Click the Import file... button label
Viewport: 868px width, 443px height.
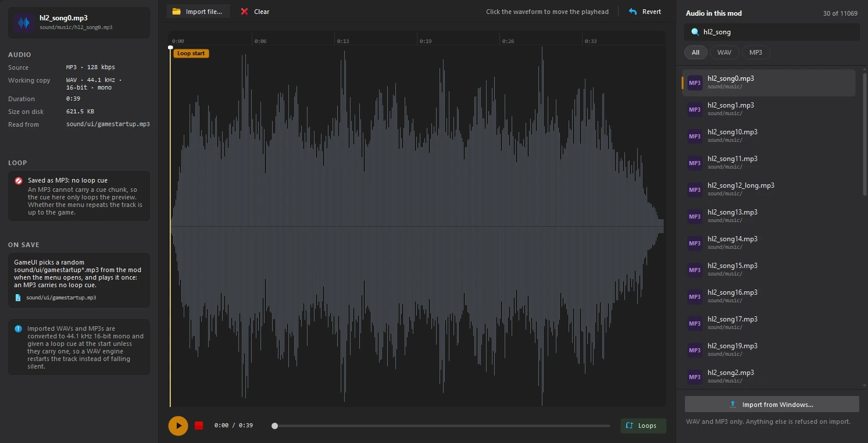click(204, 12)
